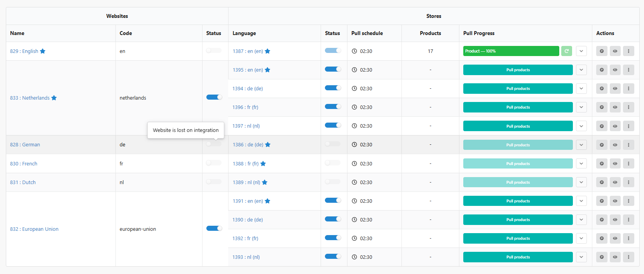Expand the pull options chevron for store 1394
Image resolution: width=644 pixels, height=274 pixels.
(581, 88)
